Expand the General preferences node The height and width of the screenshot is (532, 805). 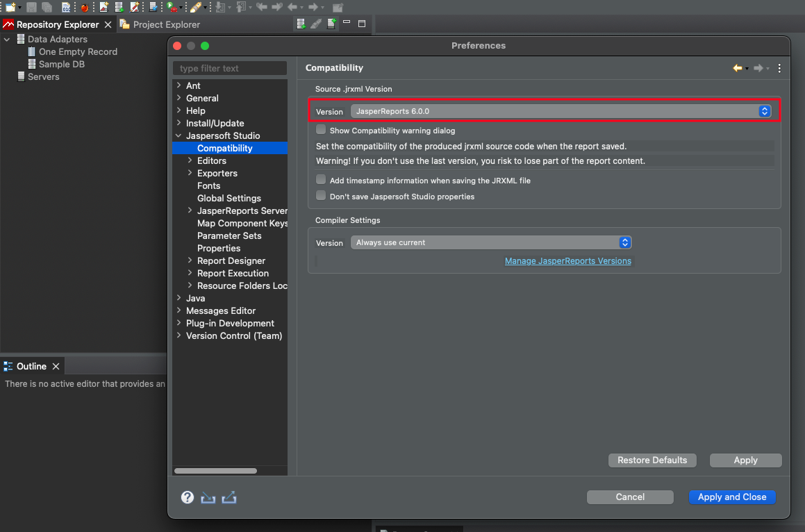[179, 97]
